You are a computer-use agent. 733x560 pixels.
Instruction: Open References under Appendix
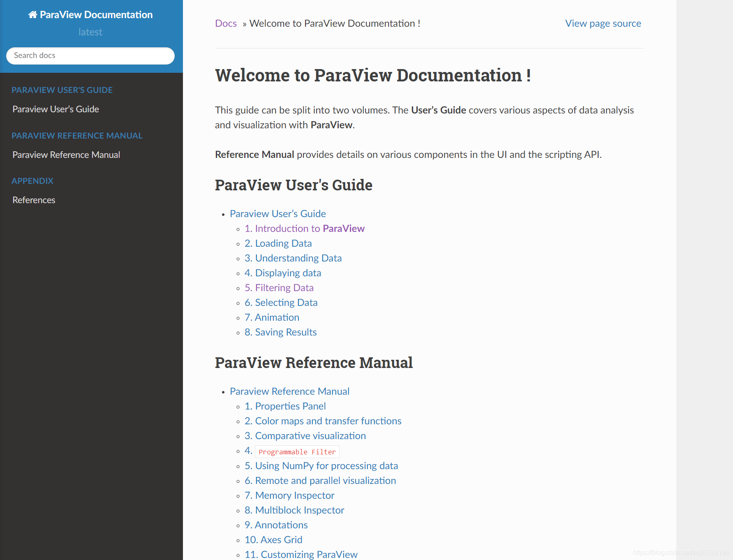pyautogui.click(x=34, y=200)
